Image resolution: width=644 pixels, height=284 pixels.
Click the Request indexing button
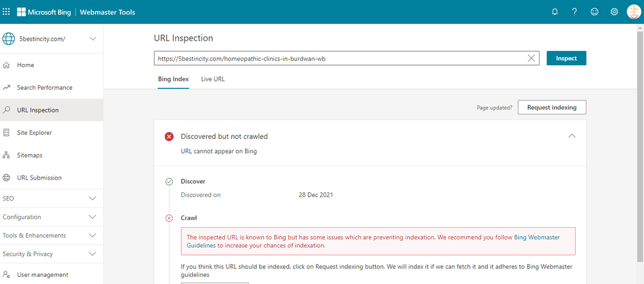552,107
